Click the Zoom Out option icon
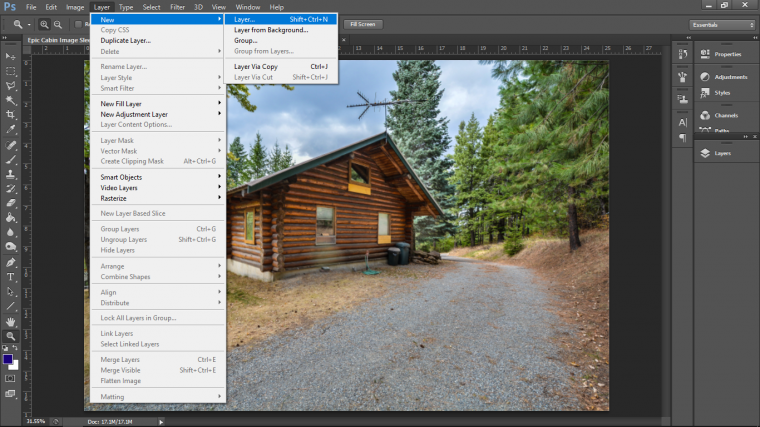760x427 pixels. click(x=58, y=24)
